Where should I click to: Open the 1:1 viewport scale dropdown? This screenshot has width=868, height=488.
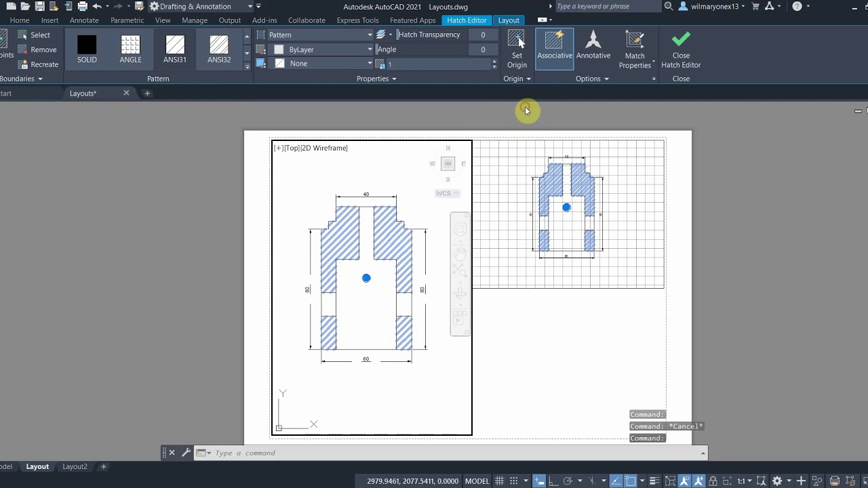click(745, 481)
